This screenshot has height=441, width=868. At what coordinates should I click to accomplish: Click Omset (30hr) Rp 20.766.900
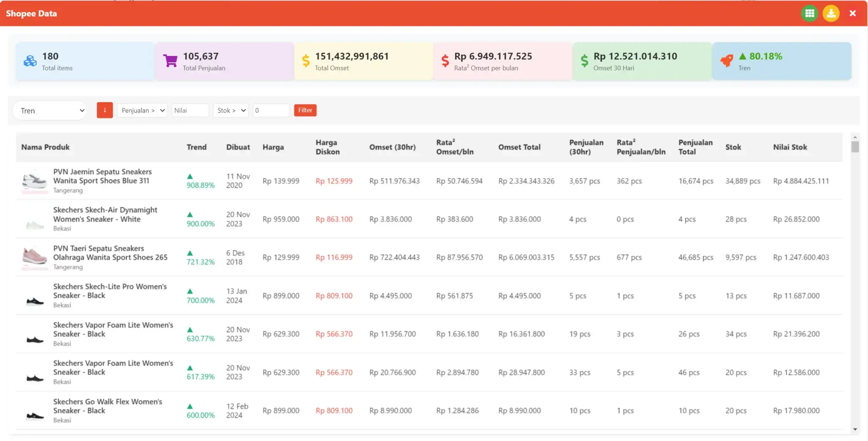tap(392, 372)
